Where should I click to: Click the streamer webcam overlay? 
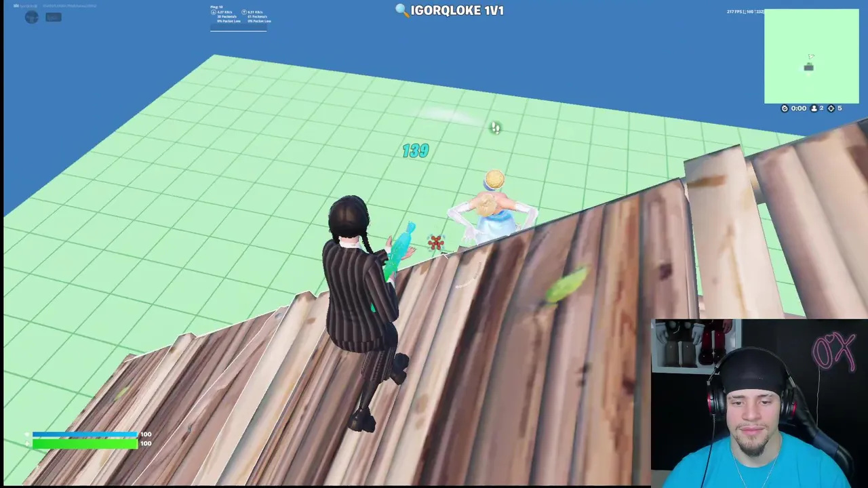pos(759,403)
